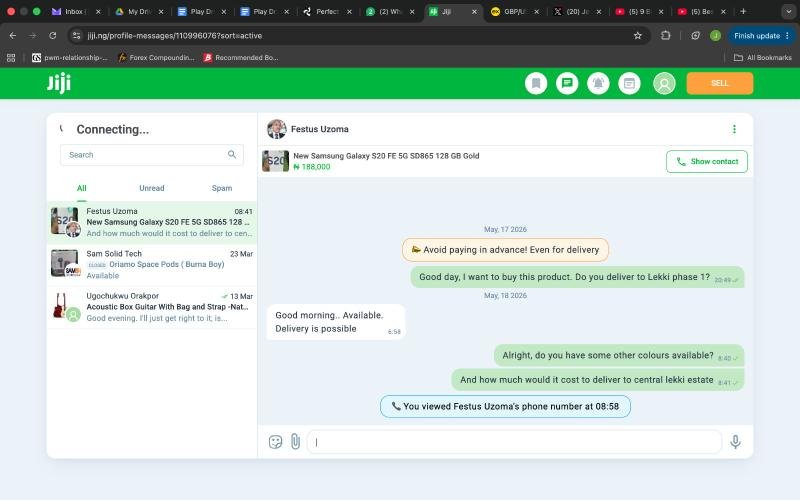Viewport: 800px width, 500px height.
Task: Bookmark this page with the star
Action: point(637,35)
